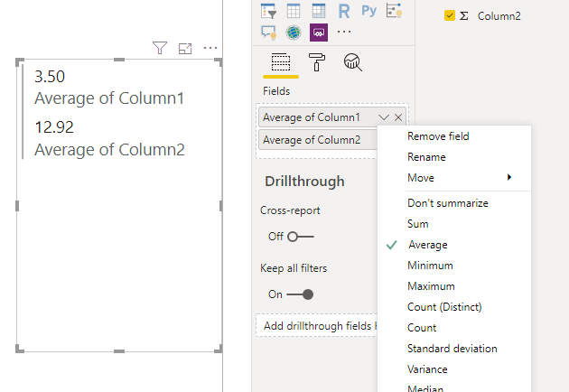Click Average of Column2 card label
This screenshot has width=569, height=392.
click(109, 150)
